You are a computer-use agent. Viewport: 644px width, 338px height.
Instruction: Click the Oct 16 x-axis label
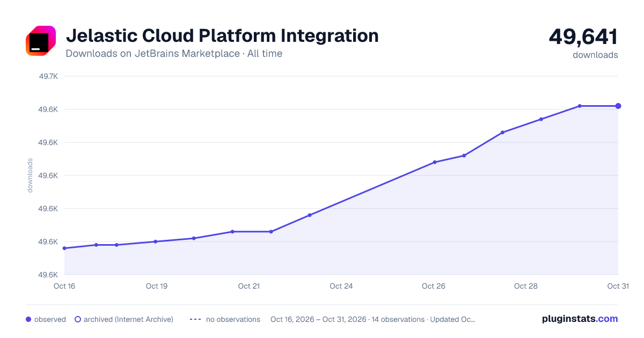pyautogui.click(x=64, y=286)
